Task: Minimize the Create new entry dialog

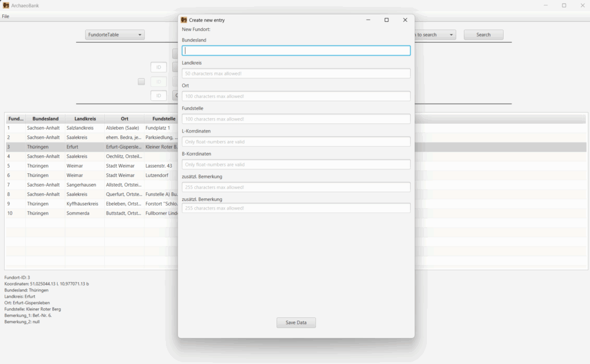Action: [368, 20]
